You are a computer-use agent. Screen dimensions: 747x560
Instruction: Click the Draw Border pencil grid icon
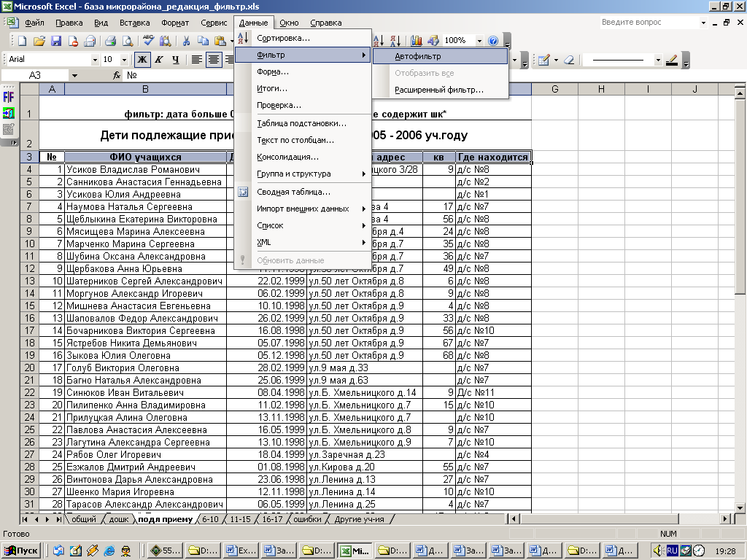point(543,60)
